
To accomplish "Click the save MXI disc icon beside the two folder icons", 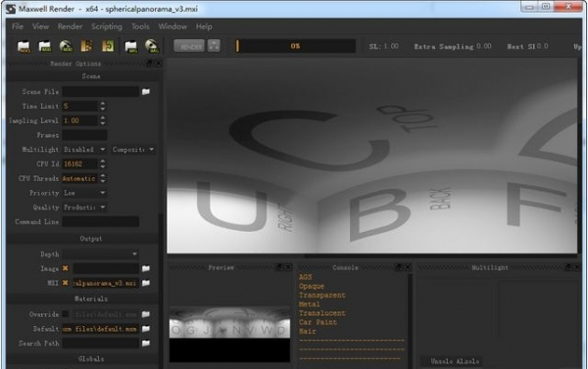I will [66, 46].
